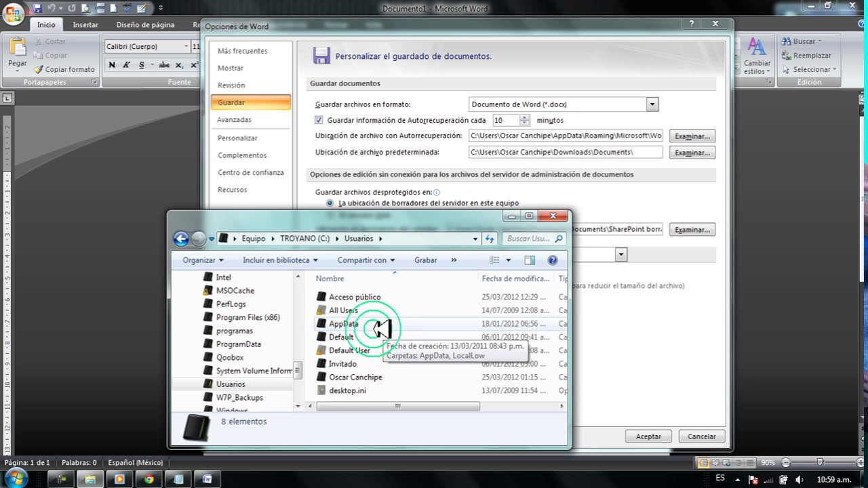Click the Cortar (cut) command
The height and width of the screenshot is (488, 868).
click(50, 41)
